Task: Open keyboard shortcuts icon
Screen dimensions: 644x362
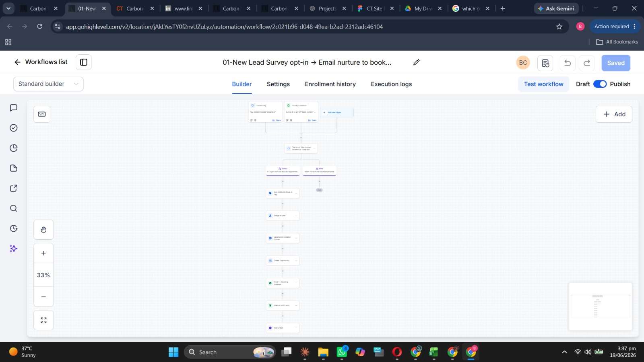Action: pos(42,114)
